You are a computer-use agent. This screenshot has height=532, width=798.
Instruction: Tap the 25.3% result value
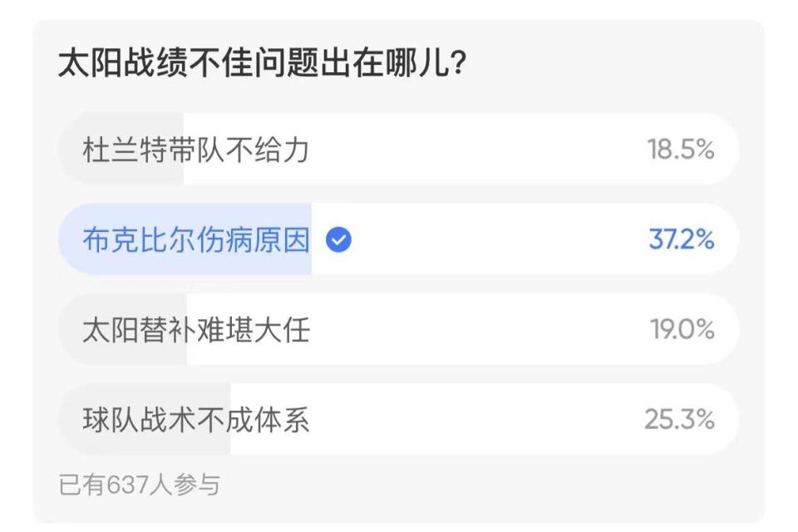(679, 420)
